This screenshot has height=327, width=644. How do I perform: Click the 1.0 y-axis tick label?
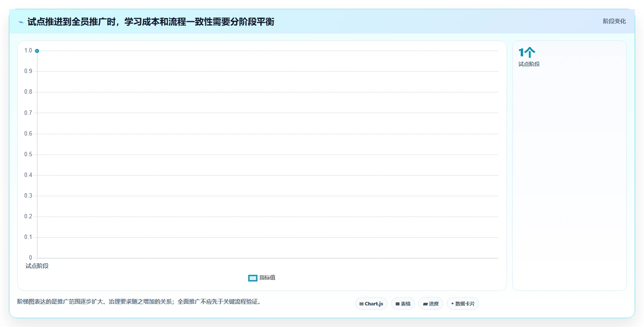coord(28,51)
